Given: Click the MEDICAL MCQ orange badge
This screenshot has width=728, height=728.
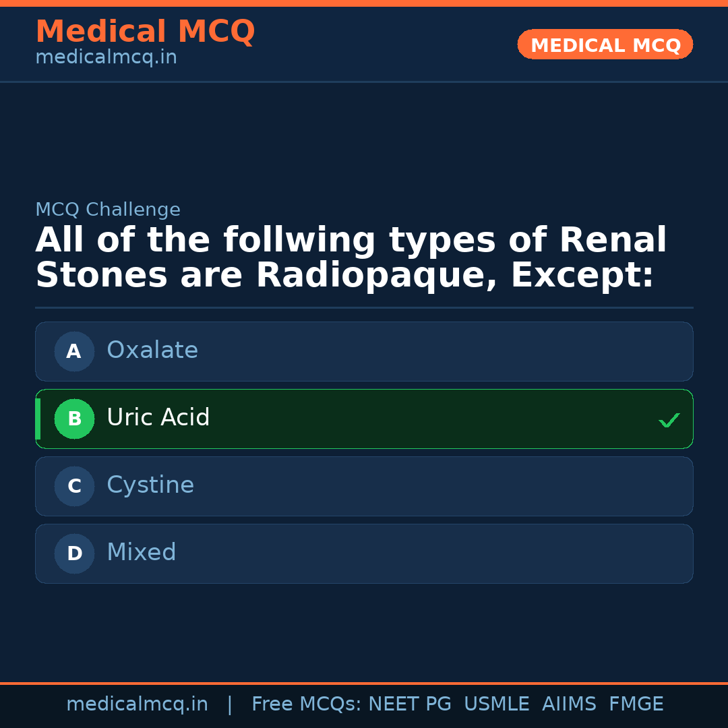Looking at the screenshot, I should 605,44.
